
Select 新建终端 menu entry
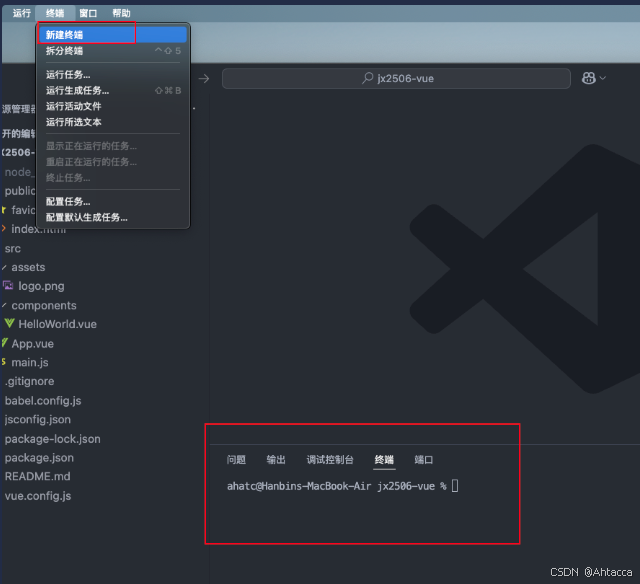112,35
